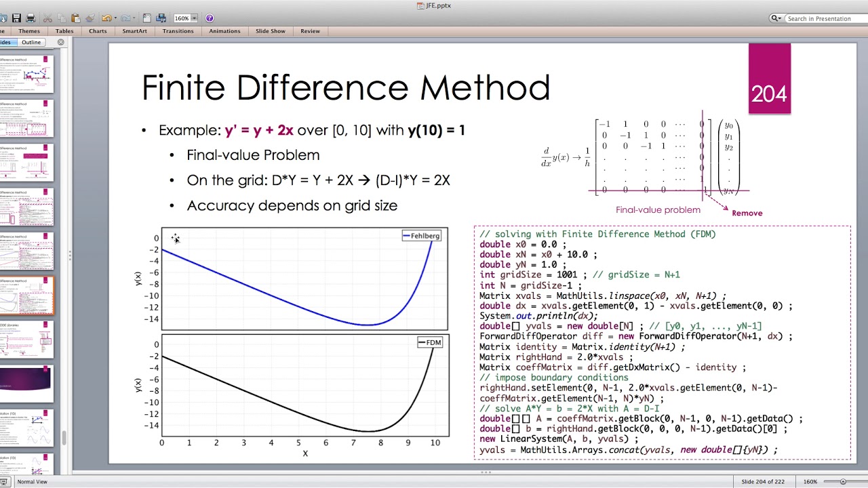Select the dark purple section slide thumbnail
The height and width of the screenshot is (488, 868).
point(26,385)
